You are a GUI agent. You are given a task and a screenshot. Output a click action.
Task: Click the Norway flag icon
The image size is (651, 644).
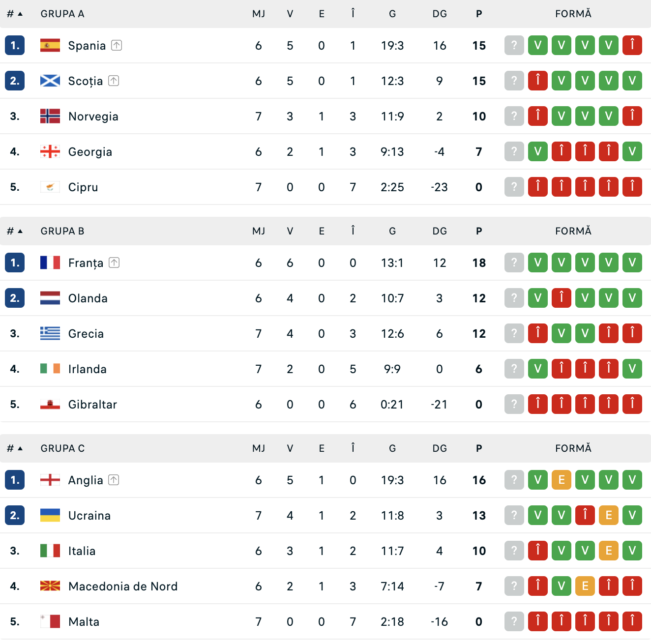coord(50,116)
